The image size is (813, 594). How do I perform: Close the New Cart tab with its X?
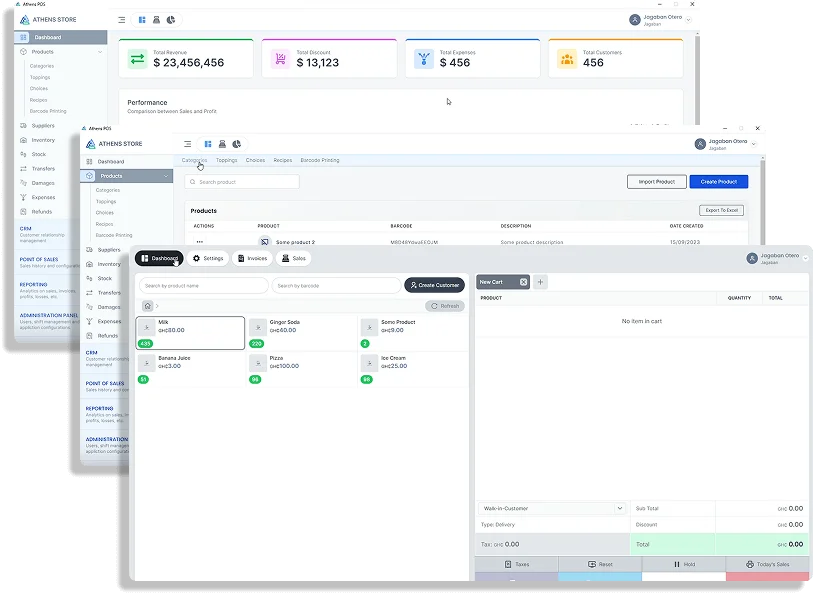(523, 282)
